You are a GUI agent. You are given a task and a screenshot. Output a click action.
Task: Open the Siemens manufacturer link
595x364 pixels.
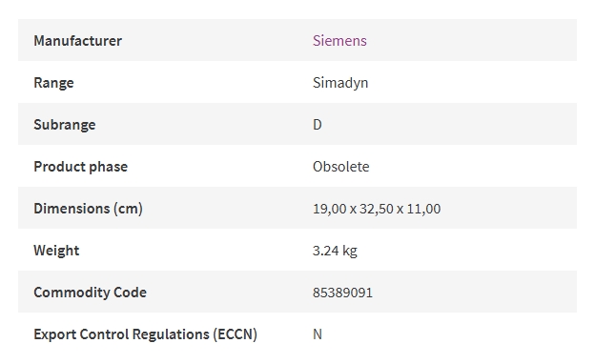point(339,41)
